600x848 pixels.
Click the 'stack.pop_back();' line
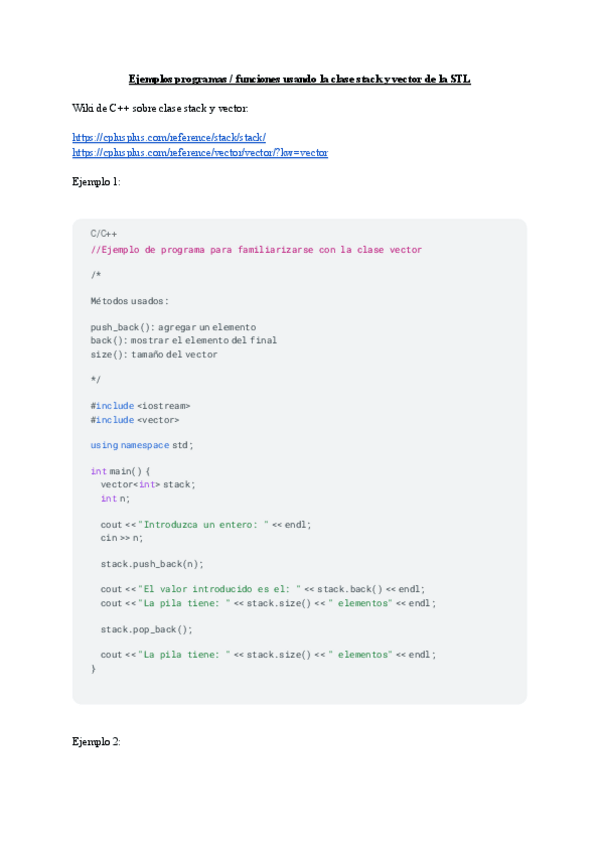tap(147, 629)
